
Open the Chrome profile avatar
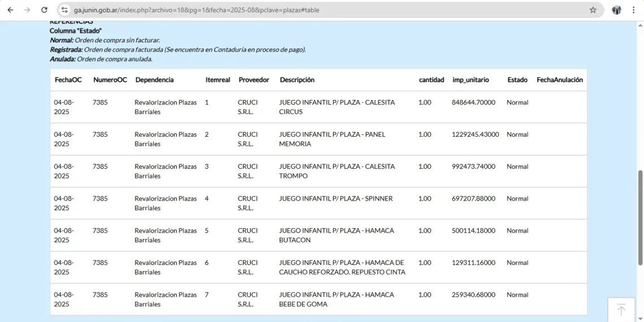[x=616, y=10]
